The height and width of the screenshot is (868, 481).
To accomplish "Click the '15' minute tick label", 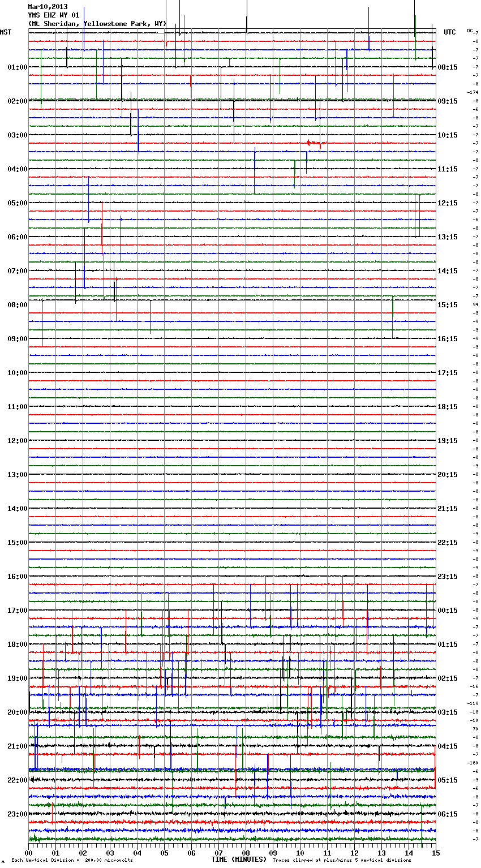I will [436, 853].
